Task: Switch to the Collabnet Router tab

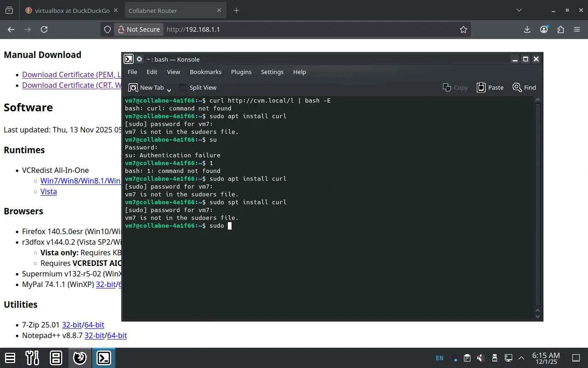Action: click(175, 10)
